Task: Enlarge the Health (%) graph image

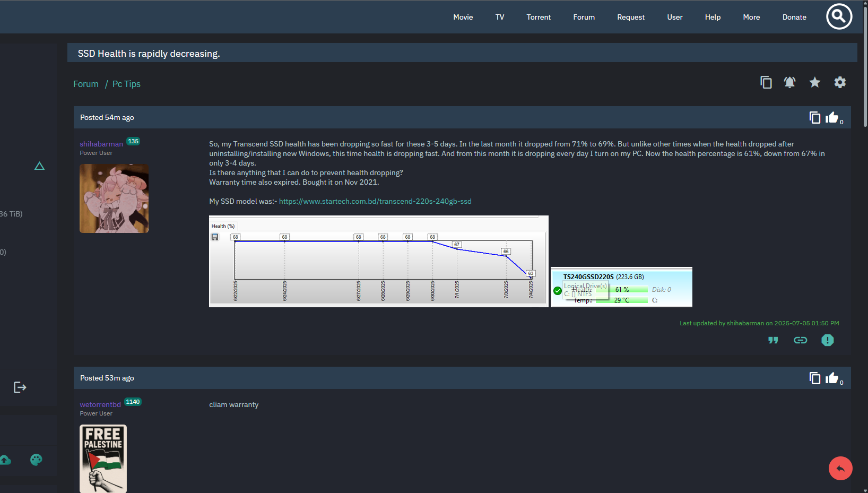Action: coord(379,261)
